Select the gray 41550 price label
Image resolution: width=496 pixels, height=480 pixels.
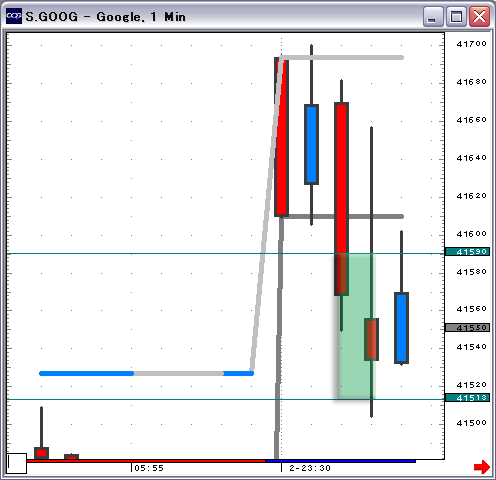[x=467, y=328]
